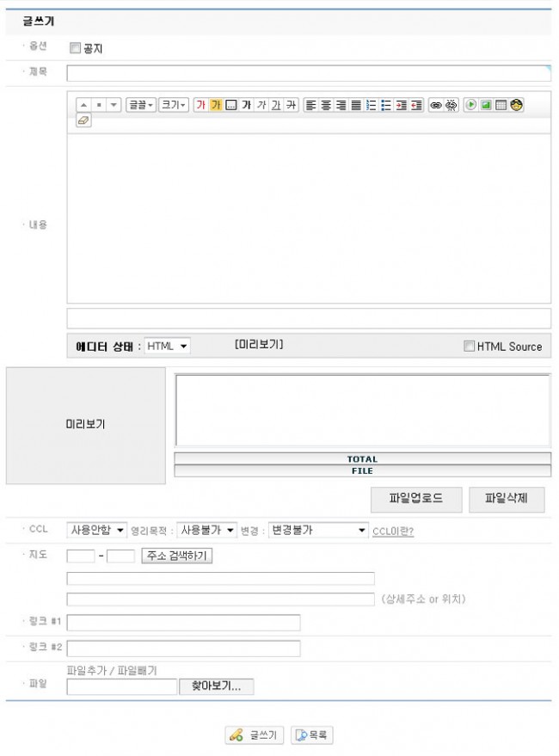Click the yellow text highlight icon

point(216,105)
